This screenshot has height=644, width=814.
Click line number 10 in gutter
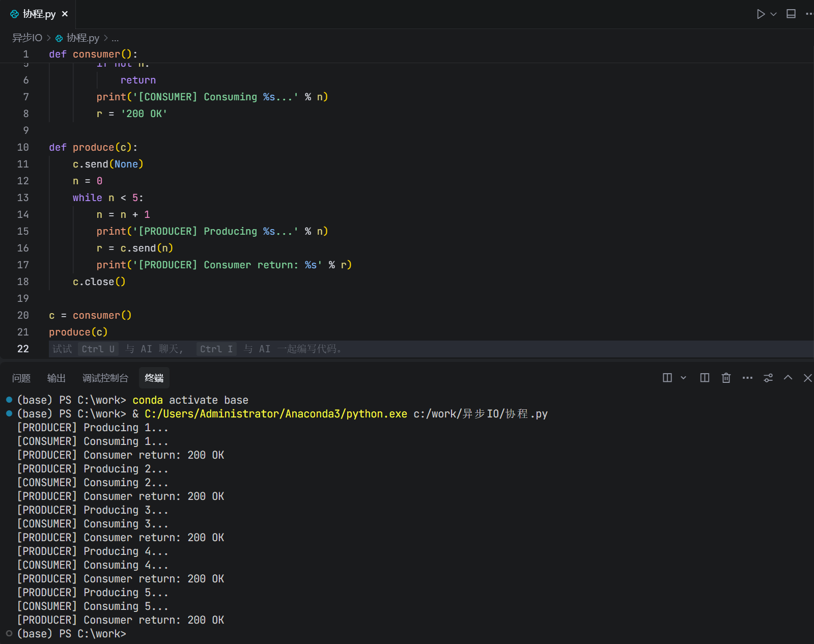[23, 147]
